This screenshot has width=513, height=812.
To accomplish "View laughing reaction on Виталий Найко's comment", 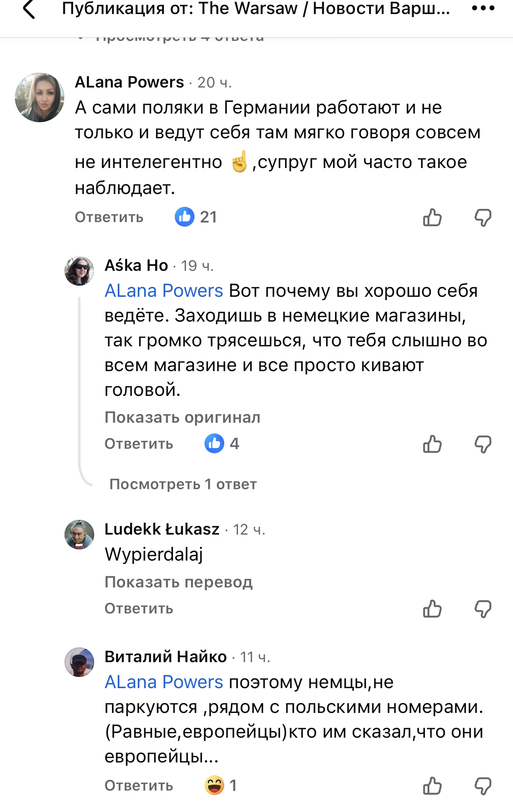I will [x=220, y=785].
